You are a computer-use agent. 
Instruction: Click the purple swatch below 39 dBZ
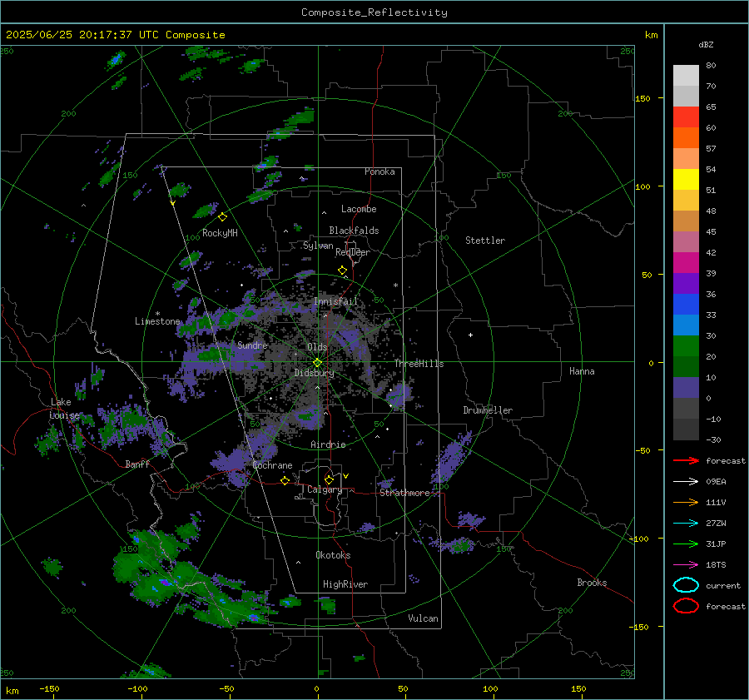point(686,284)
